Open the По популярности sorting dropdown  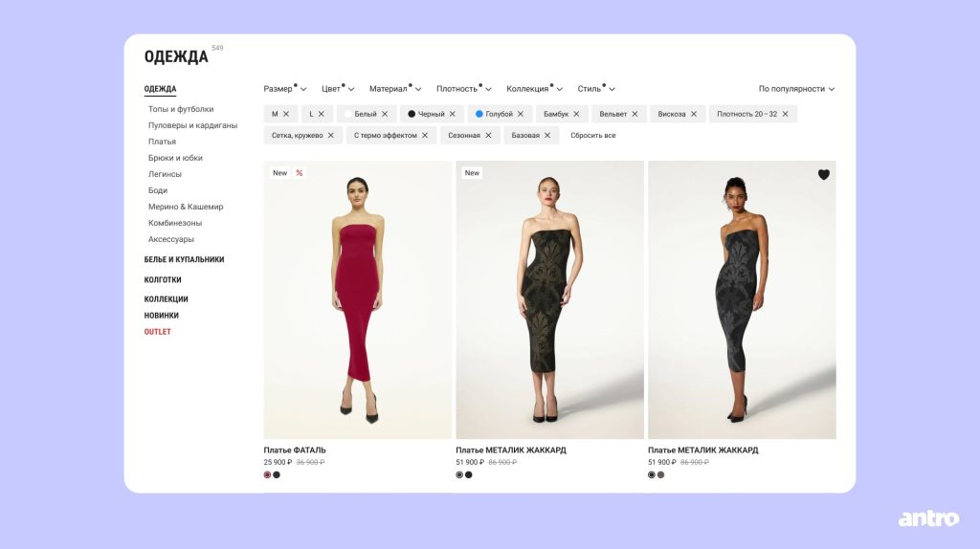tap(796, 89)
